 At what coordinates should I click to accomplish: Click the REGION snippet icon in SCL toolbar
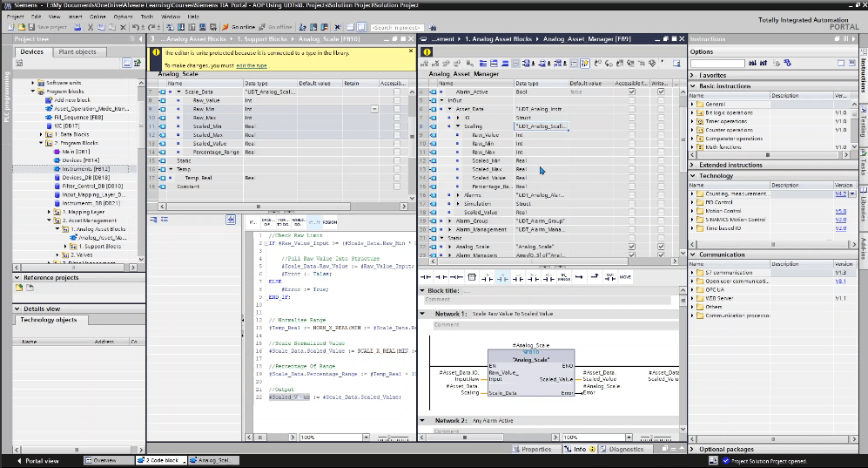point(329,221)
